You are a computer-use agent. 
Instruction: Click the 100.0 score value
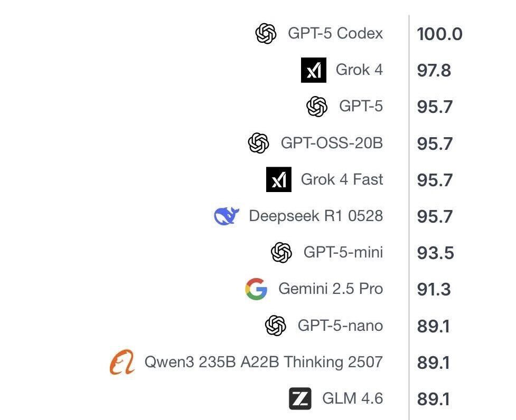pos(439,34)
